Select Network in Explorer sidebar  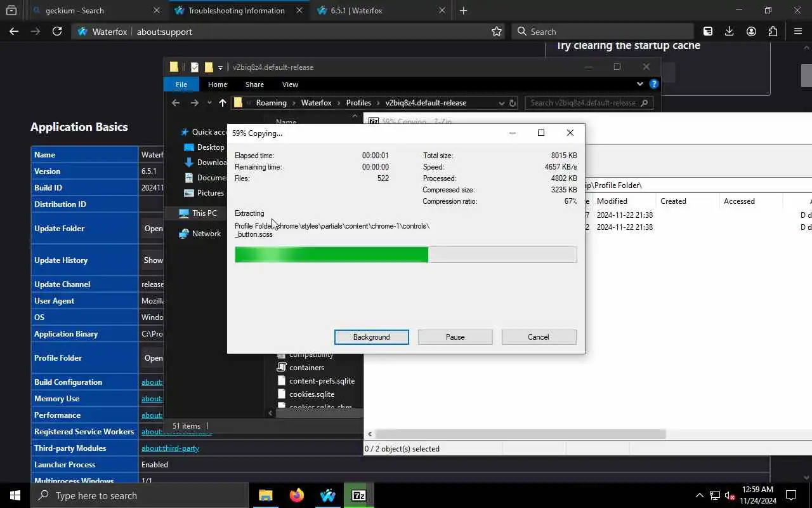click(200, 234)
